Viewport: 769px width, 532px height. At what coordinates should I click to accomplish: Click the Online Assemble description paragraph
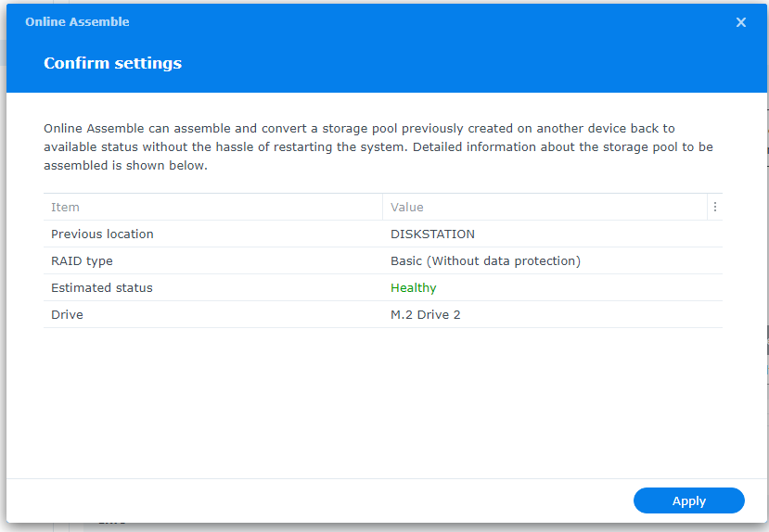(x=371, y=147)
